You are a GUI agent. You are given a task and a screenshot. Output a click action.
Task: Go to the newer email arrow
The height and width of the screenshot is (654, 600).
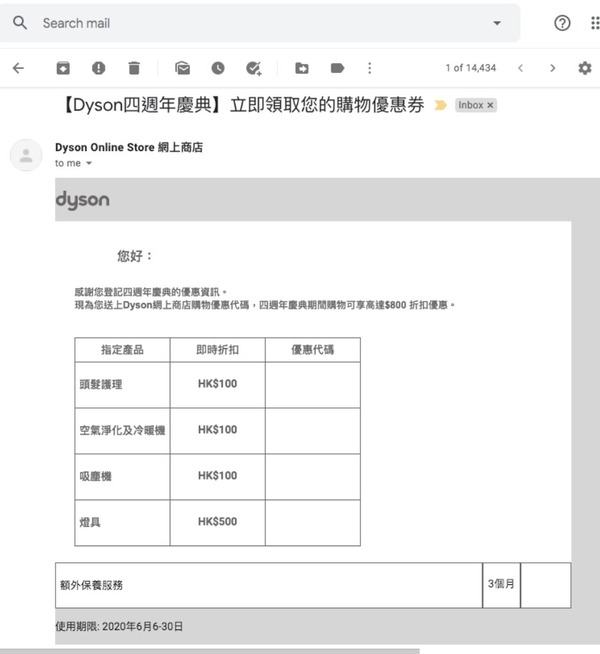[x=520, y=68]
